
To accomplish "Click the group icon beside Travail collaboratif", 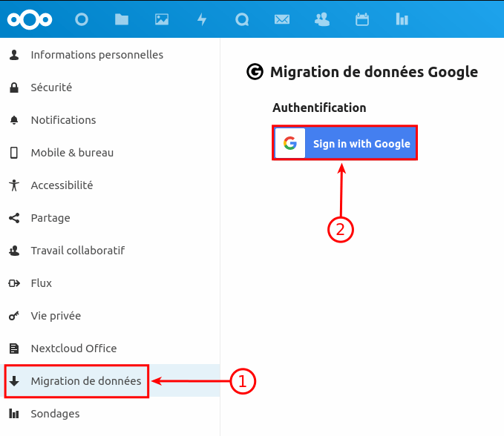I will pyautogui.click(x=14, y=251).
